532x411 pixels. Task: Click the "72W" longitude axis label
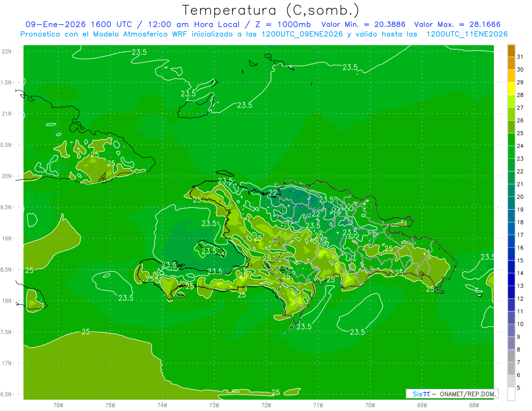(x=266, y=405)
